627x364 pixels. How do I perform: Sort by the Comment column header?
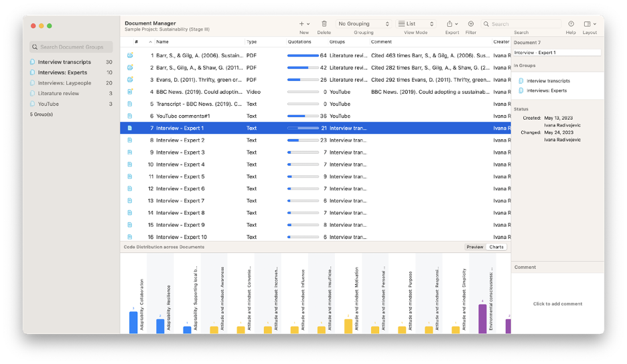(381, 41)
